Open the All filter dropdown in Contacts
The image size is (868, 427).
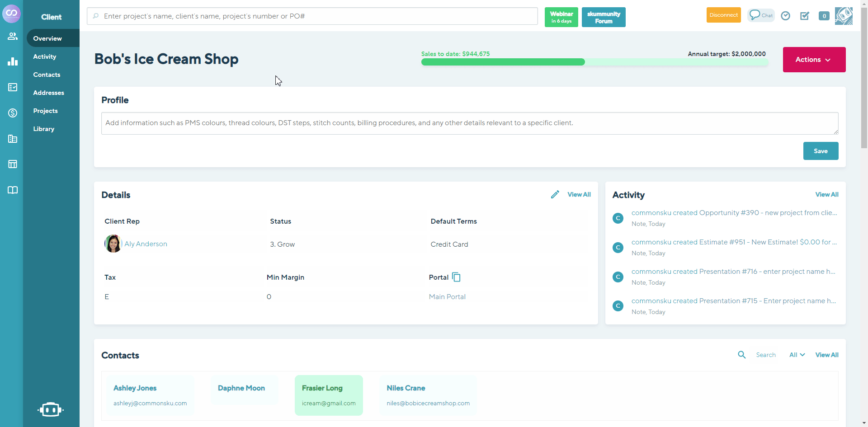coord(797,355)
